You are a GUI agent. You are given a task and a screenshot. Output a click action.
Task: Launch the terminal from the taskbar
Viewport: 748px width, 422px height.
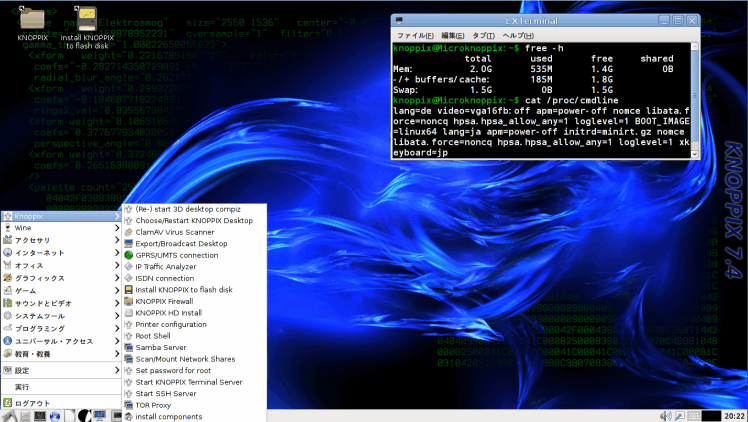[x=40, y=416]
